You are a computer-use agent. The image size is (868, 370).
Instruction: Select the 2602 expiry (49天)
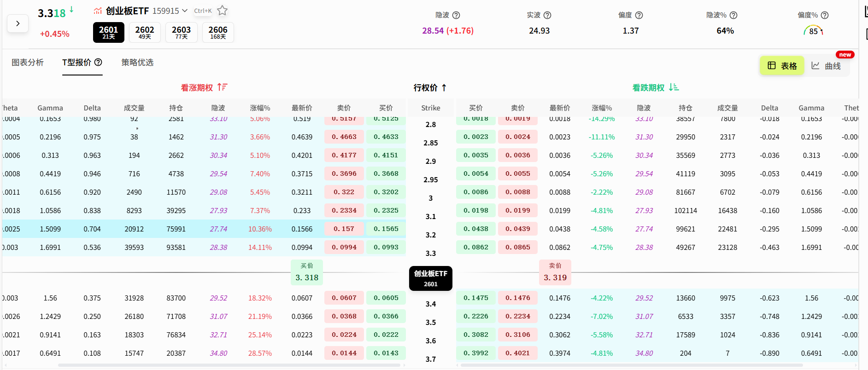click(x=145, y=32)
